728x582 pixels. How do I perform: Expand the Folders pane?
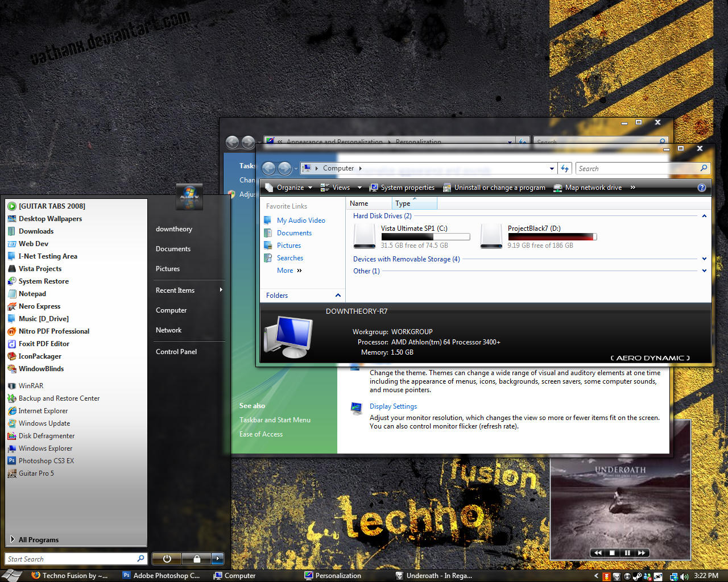pos(338,296)
